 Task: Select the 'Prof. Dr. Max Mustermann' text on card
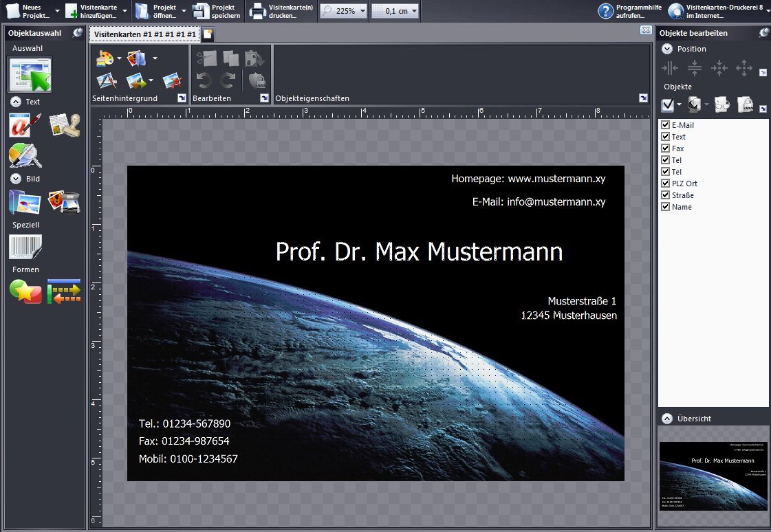[x=419, y=252]
